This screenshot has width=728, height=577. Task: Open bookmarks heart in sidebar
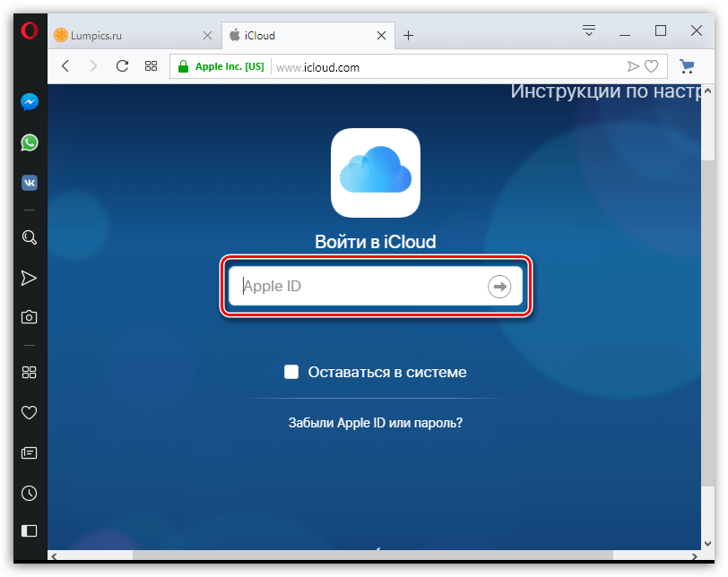[29, 413]
